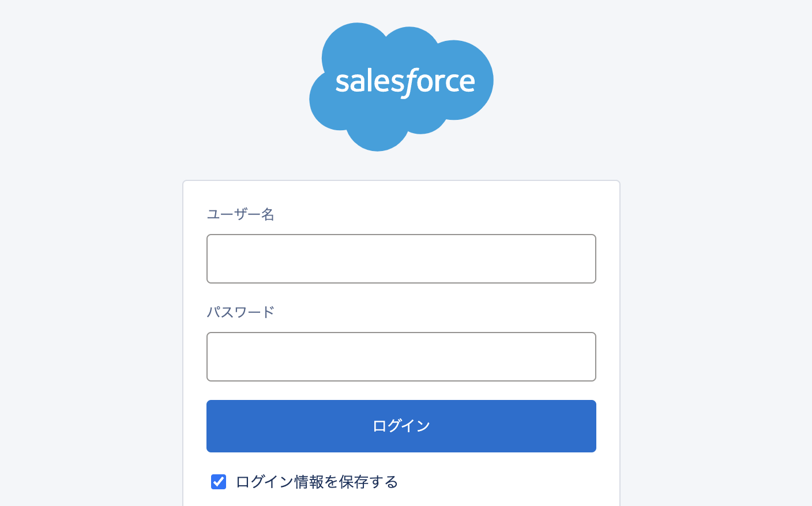Disable saving login information option
This screenshot has height=506, width=812.
219,482
